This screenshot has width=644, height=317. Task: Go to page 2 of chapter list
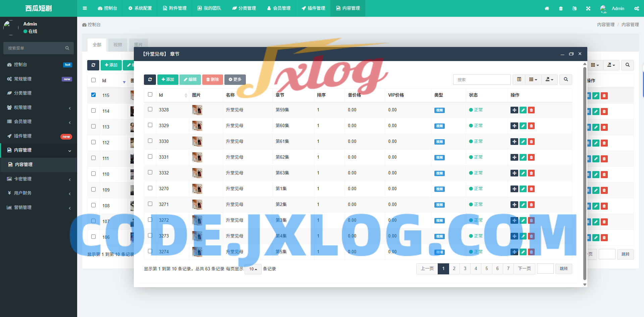(454, 269)
